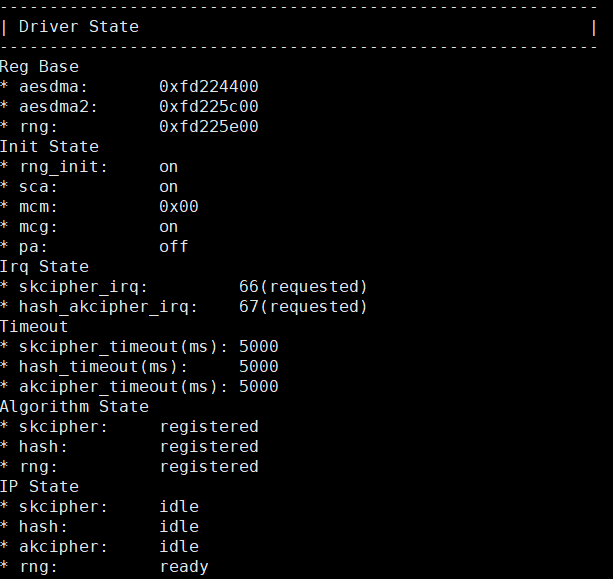The width and height of the screenshot is (613, 579).
Task: Click the 'skcipher_timeout(ms):' label
Action: pyautogui.click(x=124, y=347)
